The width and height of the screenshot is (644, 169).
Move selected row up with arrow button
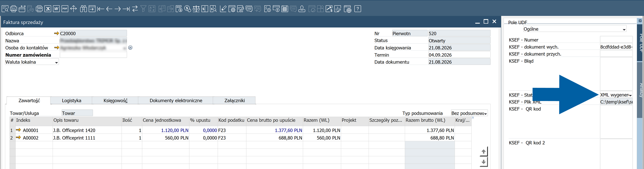coord(483,152)
